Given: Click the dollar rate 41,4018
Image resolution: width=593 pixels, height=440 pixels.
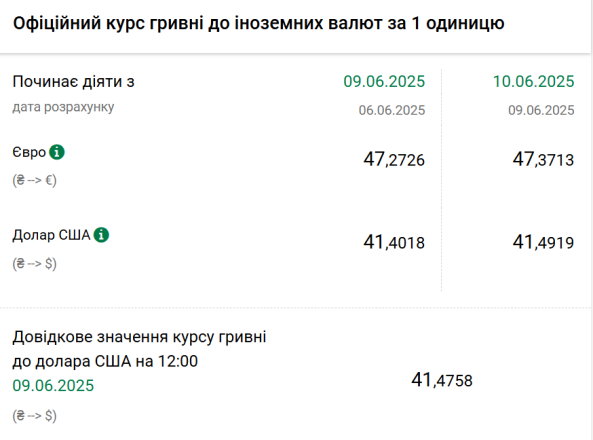Looking at the screenshot, I should coord(394,242).
